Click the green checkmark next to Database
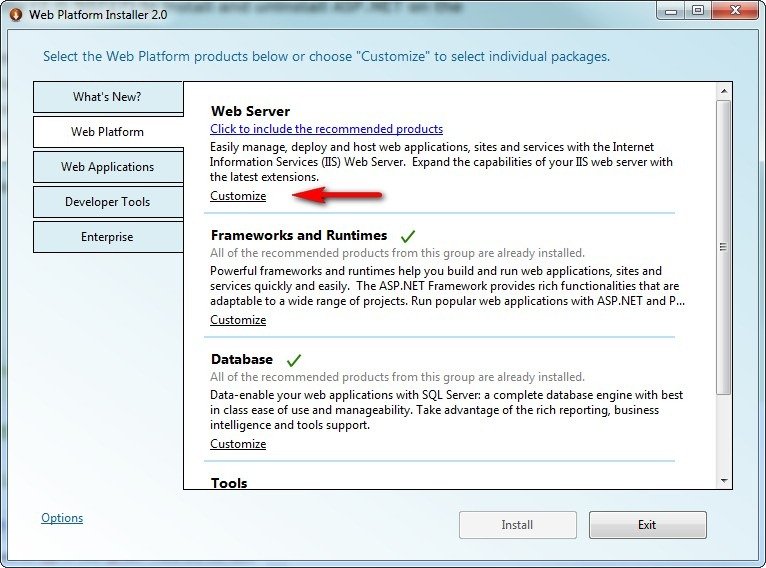 [x=294, y=360]
